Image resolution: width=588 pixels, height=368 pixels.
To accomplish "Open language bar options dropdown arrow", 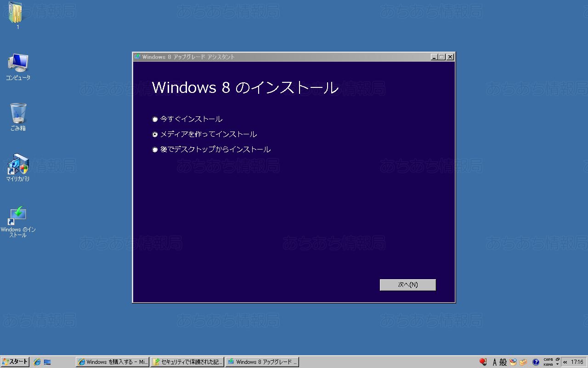I will [557, 364].
